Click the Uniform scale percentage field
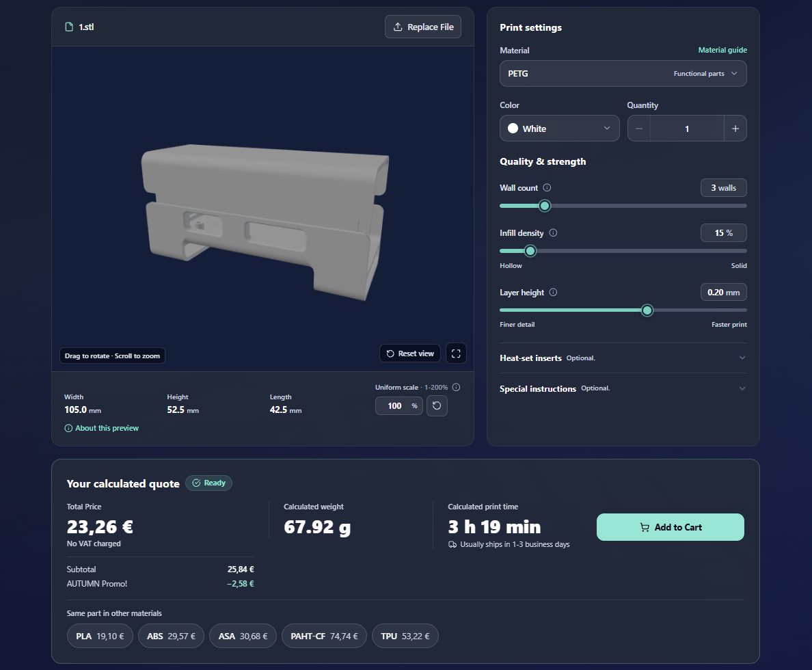Viewport: 812px width, 670px height. coord(398,405)
